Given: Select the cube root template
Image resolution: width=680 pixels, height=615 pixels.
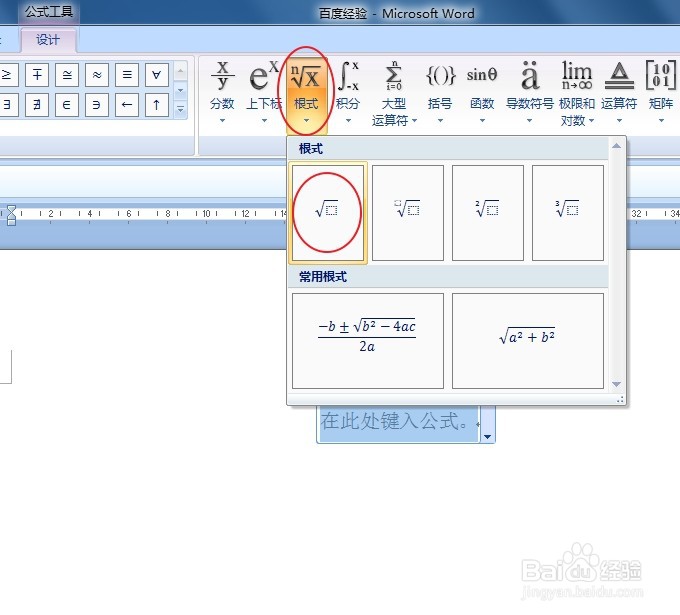Looking at the screenshot, I should [x=568, y=213].
